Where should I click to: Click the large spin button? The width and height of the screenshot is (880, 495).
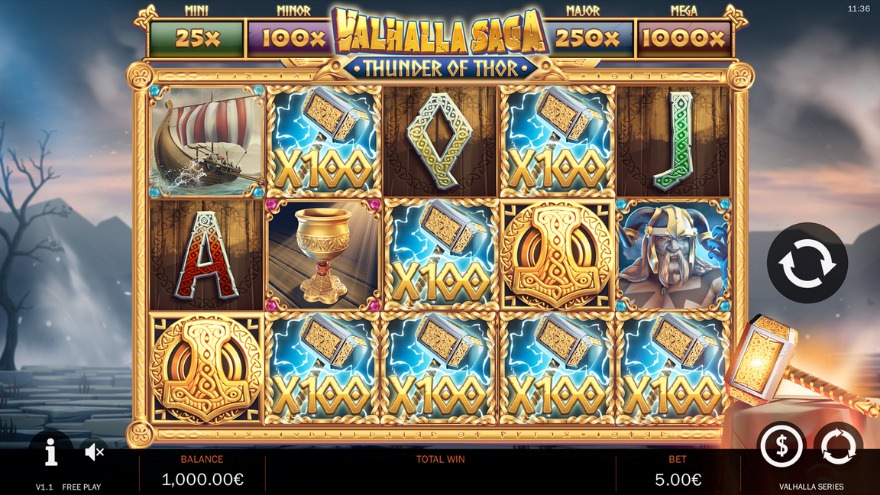point(807,263)
